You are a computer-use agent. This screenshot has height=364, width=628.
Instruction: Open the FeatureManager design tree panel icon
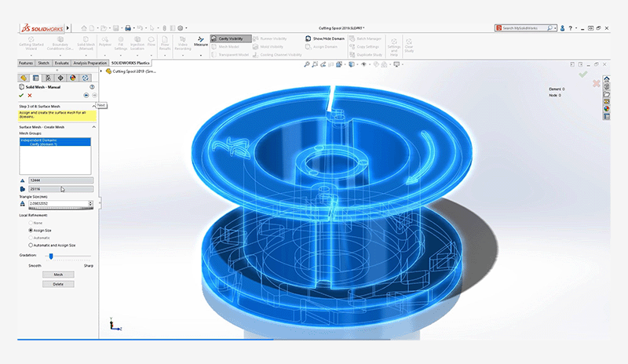24,78
